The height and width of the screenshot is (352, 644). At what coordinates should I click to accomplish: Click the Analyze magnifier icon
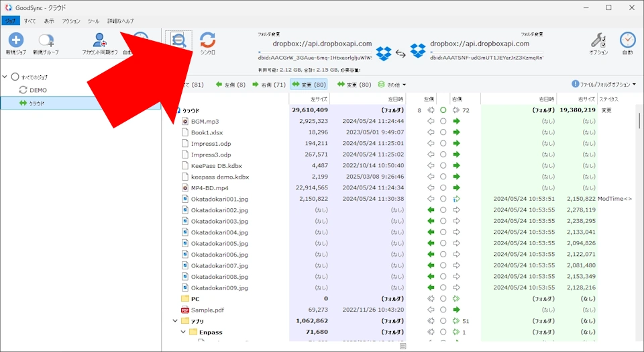click(178, 41)
